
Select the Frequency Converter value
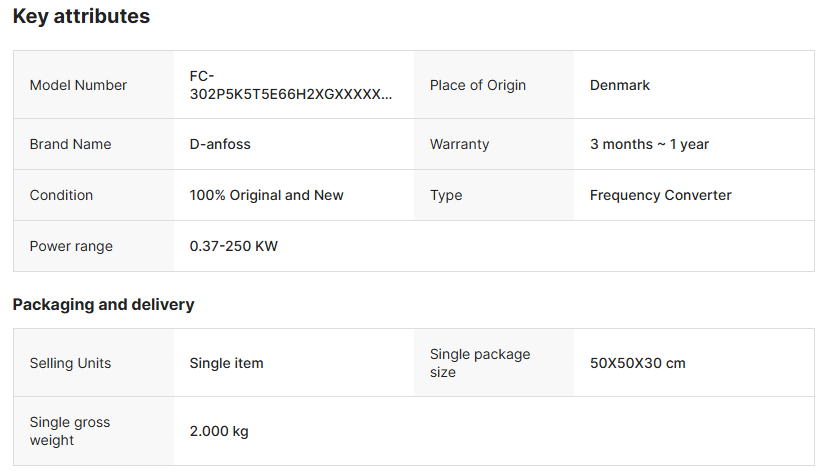coord(660,196)
